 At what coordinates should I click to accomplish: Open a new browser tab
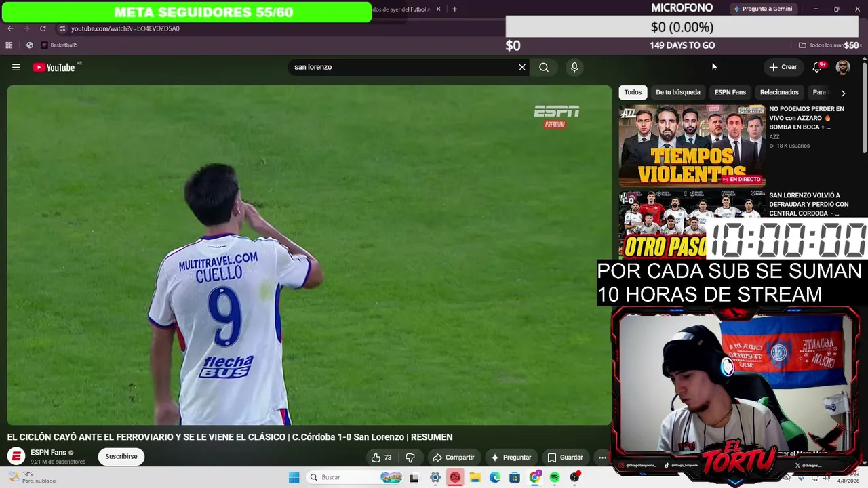[454, 9]
